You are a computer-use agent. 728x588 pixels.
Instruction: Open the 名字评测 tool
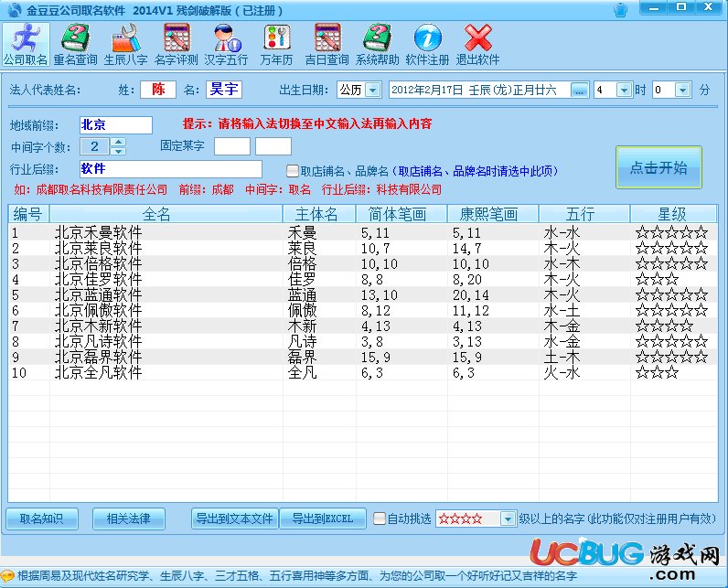point(176,45)
